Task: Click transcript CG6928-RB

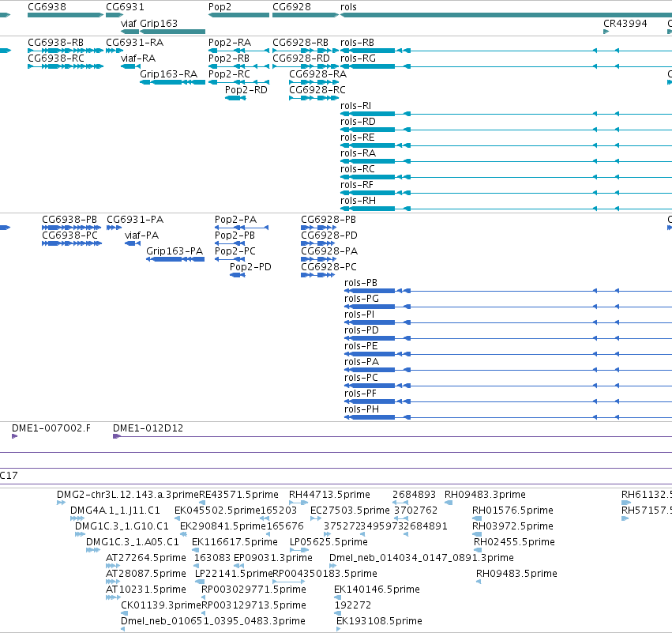Action: point(306,51)
